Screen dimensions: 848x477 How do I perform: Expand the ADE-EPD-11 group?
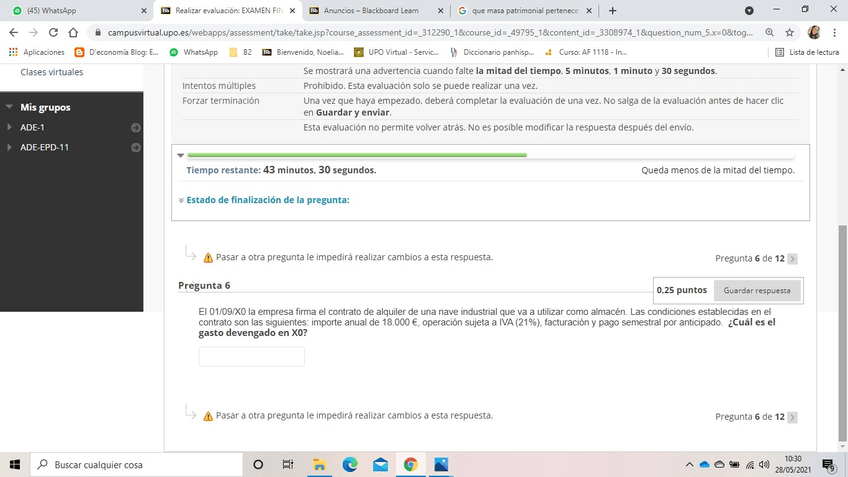[x=9, y=147]
